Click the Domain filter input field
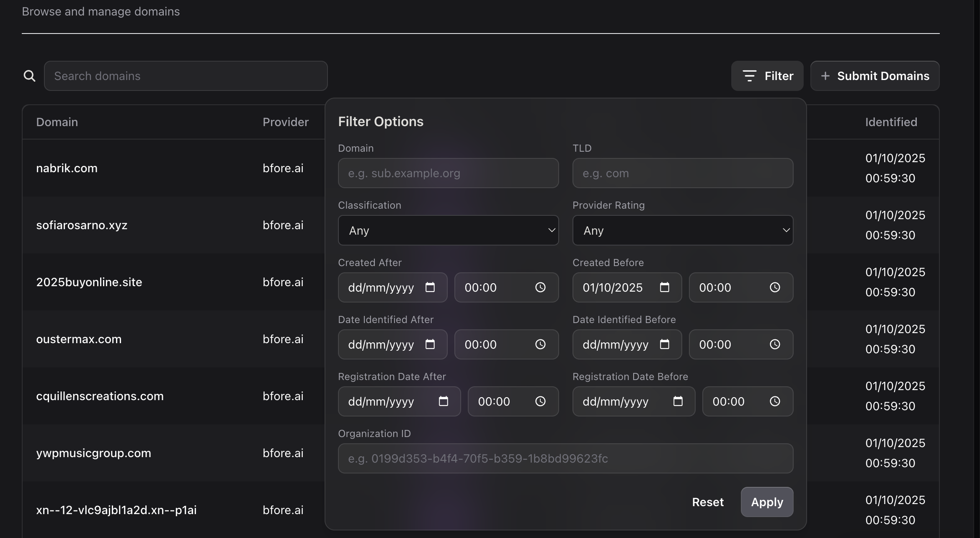The height and width of the screenshot is (538, 980). click(x=448, y=173)
